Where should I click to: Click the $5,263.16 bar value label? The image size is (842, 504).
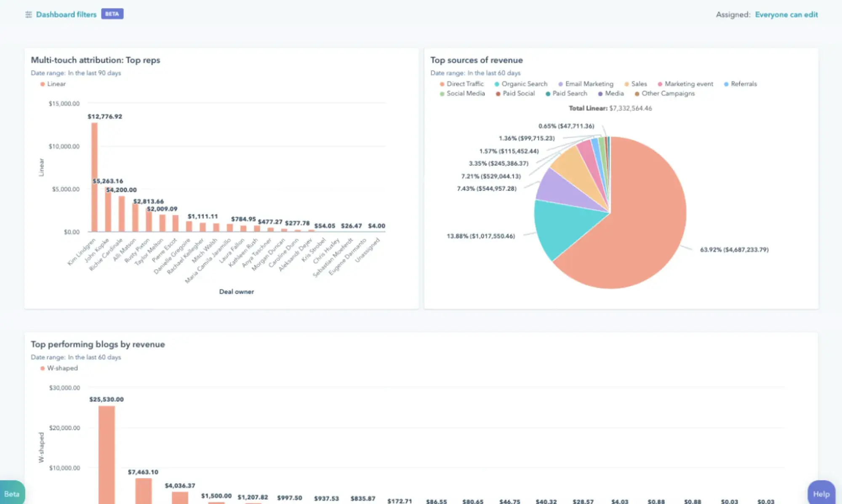pyautogui.click(x=108, y=181)
